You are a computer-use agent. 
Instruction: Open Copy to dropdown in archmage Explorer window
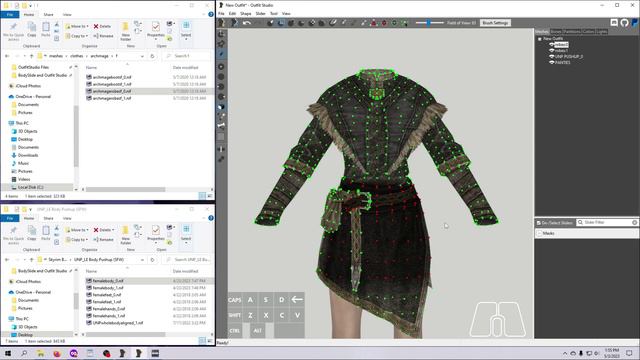click(x=77, y=36)
